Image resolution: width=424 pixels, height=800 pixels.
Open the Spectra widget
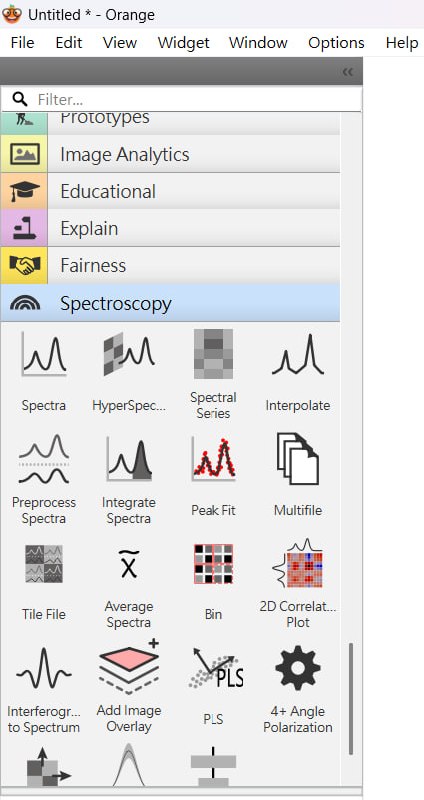tap(44, 371)
